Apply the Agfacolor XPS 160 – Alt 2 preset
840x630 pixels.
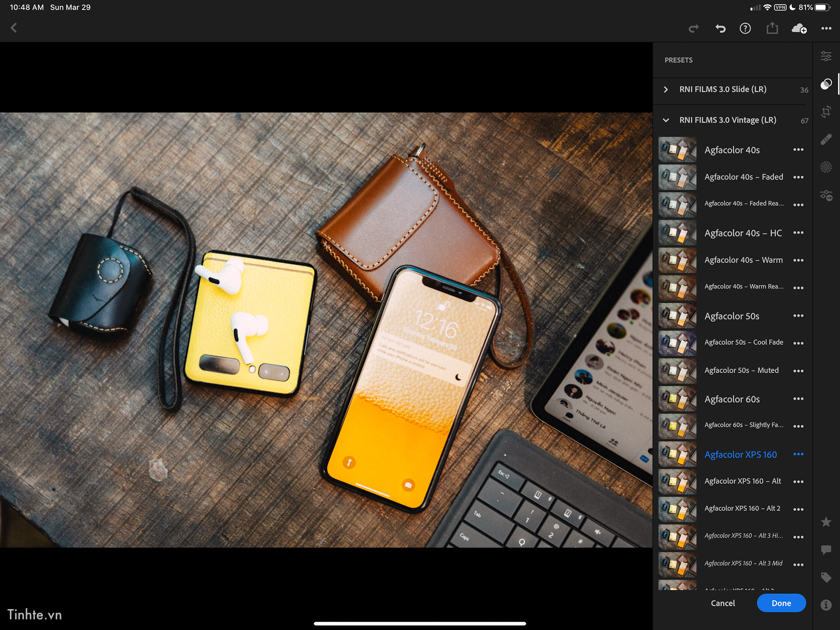coord(742,509)
